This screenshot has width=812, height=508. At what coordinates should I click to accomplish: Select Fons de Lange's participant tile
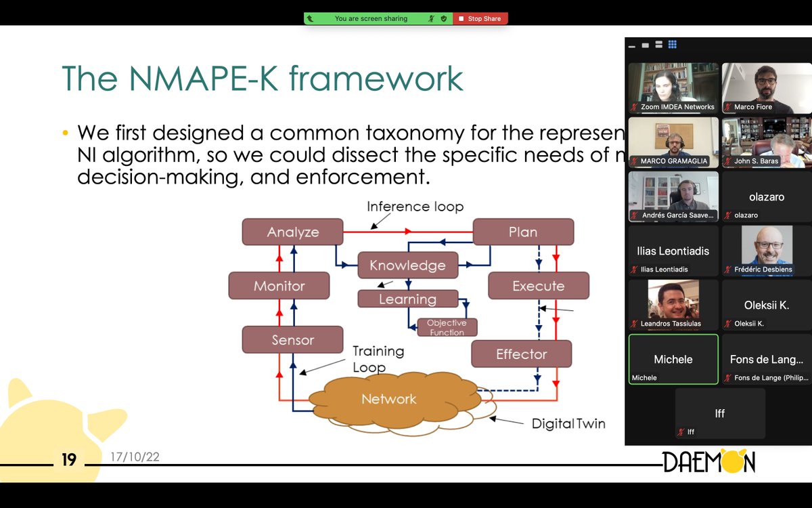767,359
